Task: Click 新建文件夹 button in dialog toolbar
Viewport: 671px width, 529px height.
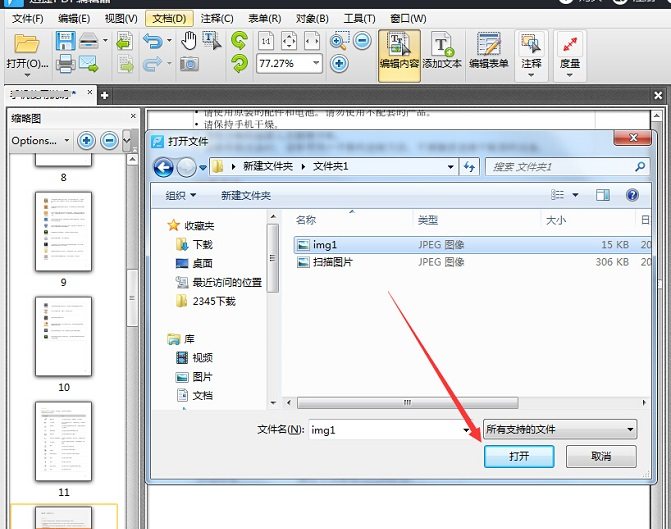Action: (x=246, y=196)
